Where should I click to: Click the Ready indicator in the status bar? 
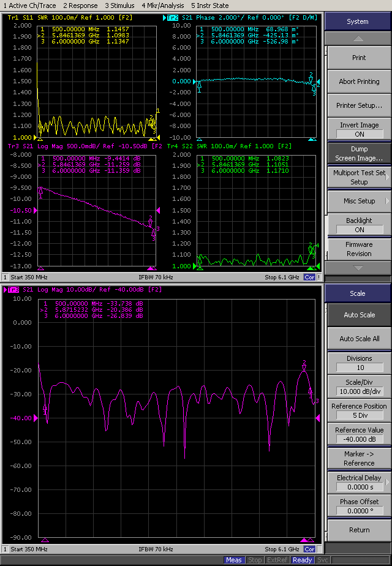pos(302,560)
